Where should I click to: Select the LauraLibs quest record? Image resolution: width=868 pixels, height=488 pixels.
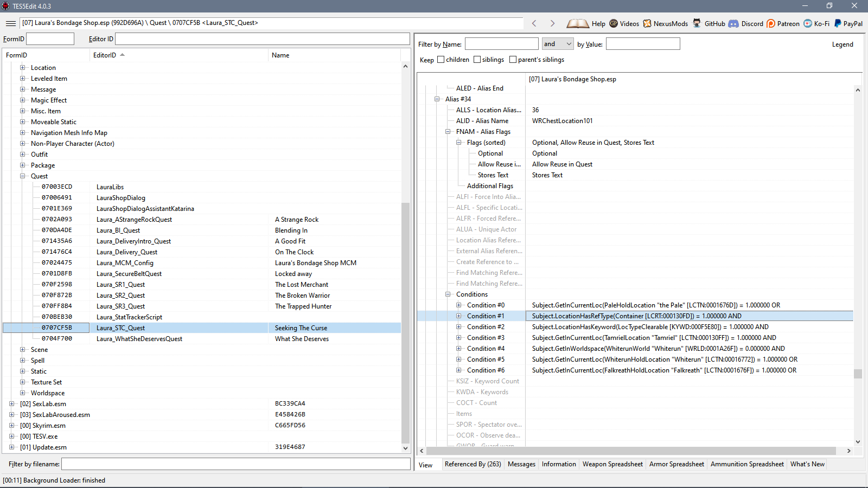point(202,187)
